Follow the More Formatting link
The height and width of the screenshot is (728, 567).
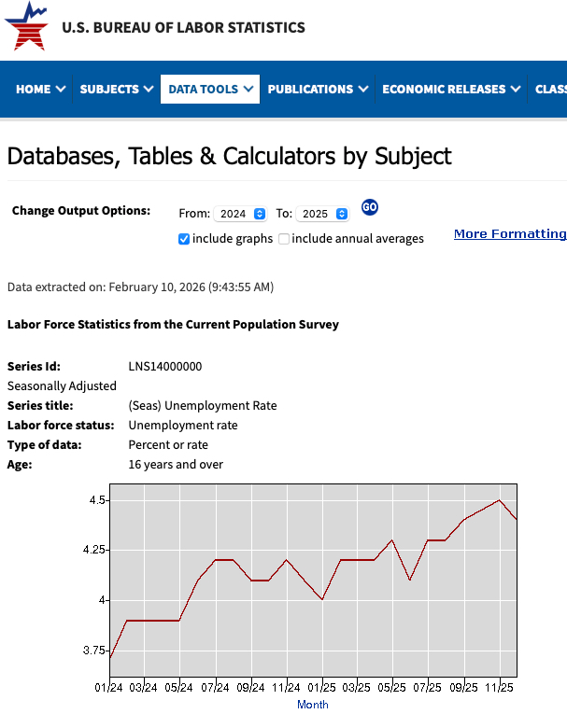pos(509,233)
